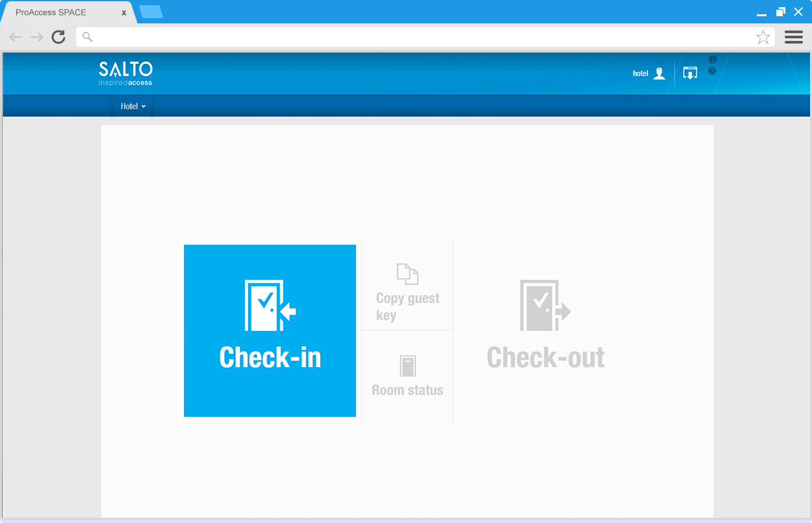This screenshot has height=523, width=812.
Task: Switch to the ProAccess SPACE tab
Action: [x=65, y=12]
